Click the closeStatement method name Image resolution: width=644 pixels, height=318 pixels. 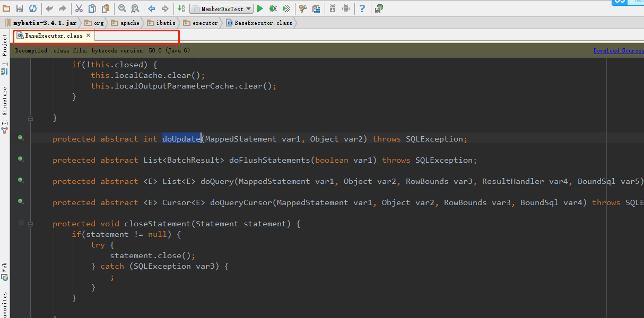pos(158,224)
